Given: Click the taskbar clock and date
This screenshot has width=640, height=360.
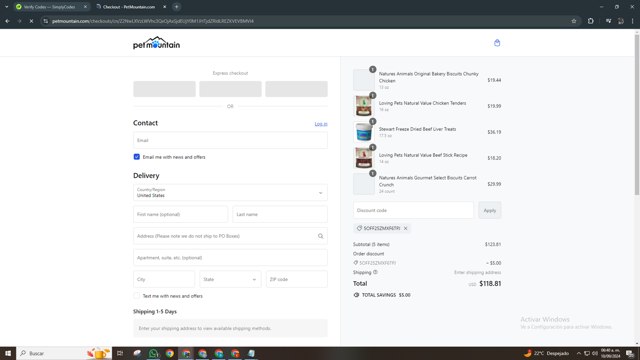Looking at the screenshot, I should (x=610, y=353).
